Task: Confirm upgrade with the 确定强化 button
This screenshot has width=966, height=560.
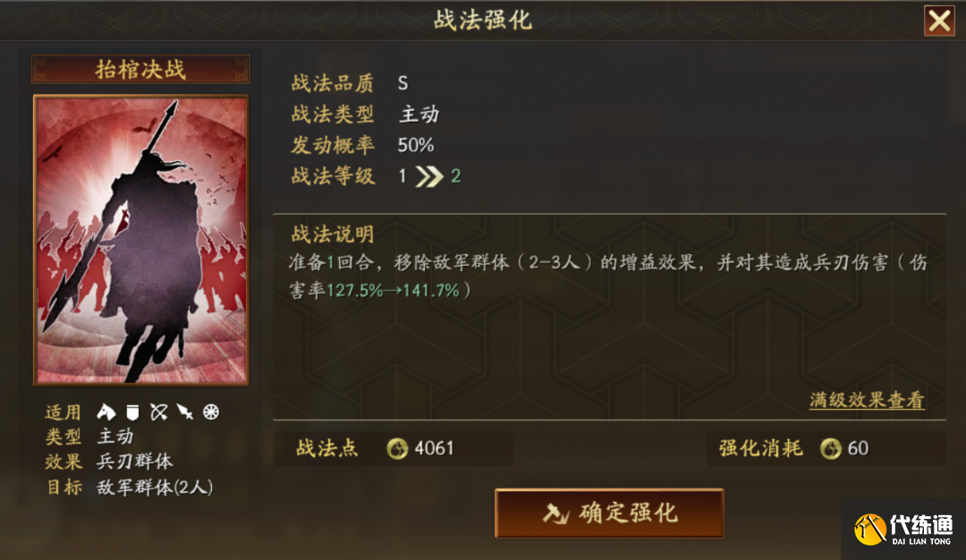Action: [609, 513]
